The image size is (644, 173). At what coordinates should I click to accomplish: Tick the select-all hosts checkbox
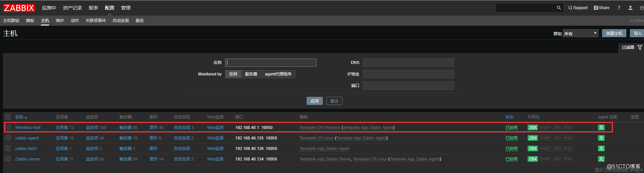point(8,117)
